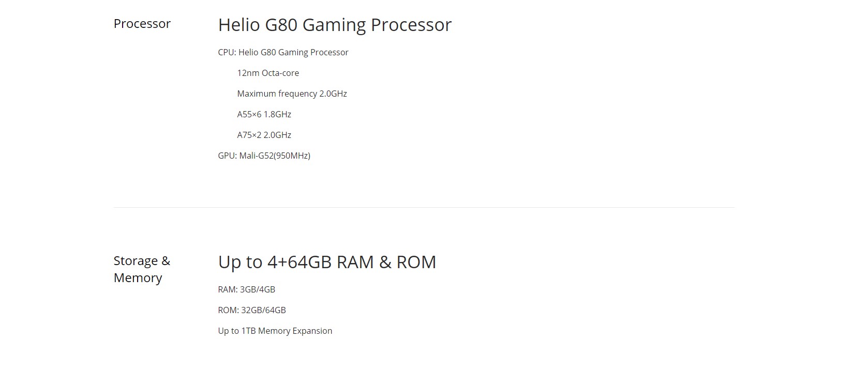868x371 pixels.
Task: Select the A55×6 1.8GHz spec line
Action: click(264, 114)
